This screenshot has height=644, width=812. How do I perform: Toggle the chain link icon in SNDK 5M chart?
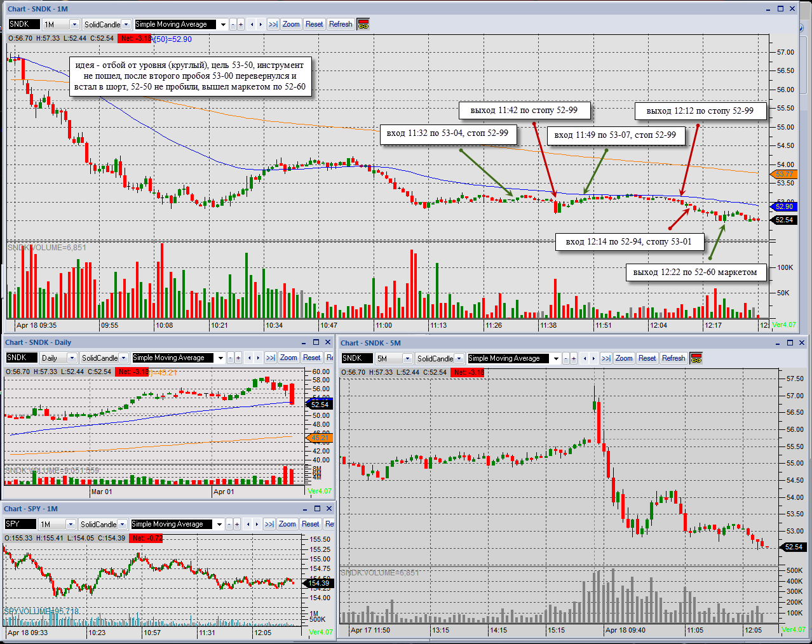[696, 358]
